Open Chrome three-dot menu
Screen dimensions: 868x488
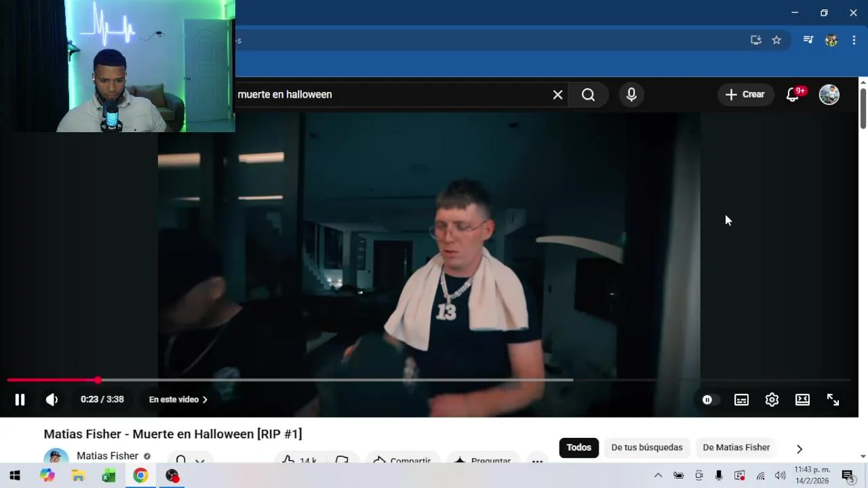(854, 40)
